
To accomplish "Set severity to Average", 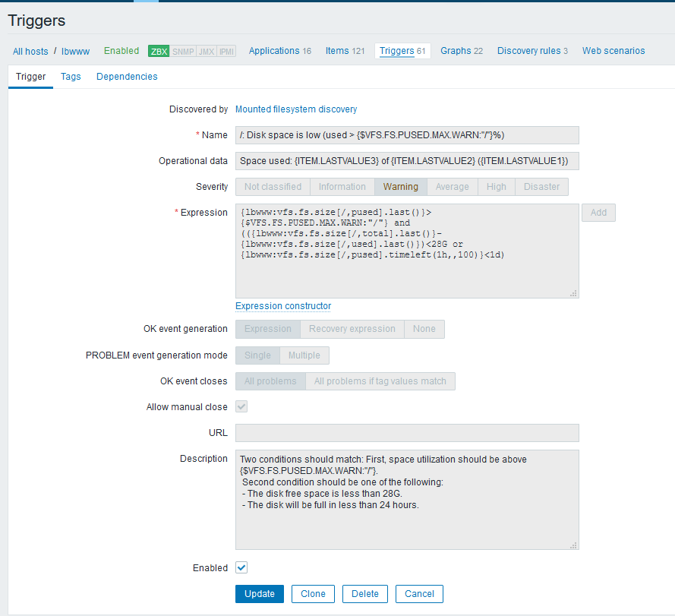I will pos(452,187).
